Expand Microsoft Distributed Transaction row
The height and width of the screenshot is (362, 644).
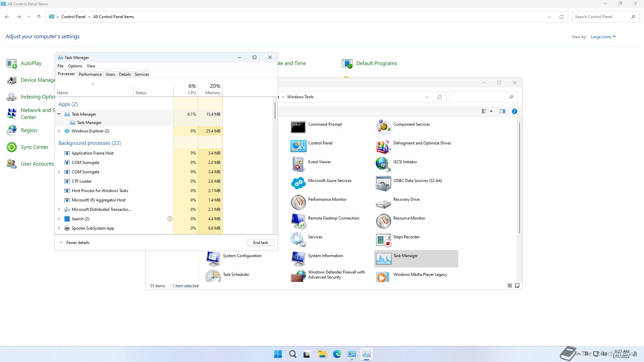coord(59,209)
